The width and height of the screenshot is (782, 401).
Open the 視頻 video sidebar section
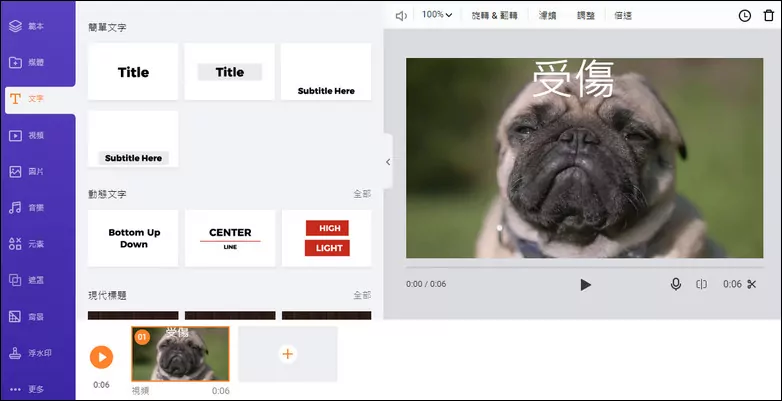[27, 136]
